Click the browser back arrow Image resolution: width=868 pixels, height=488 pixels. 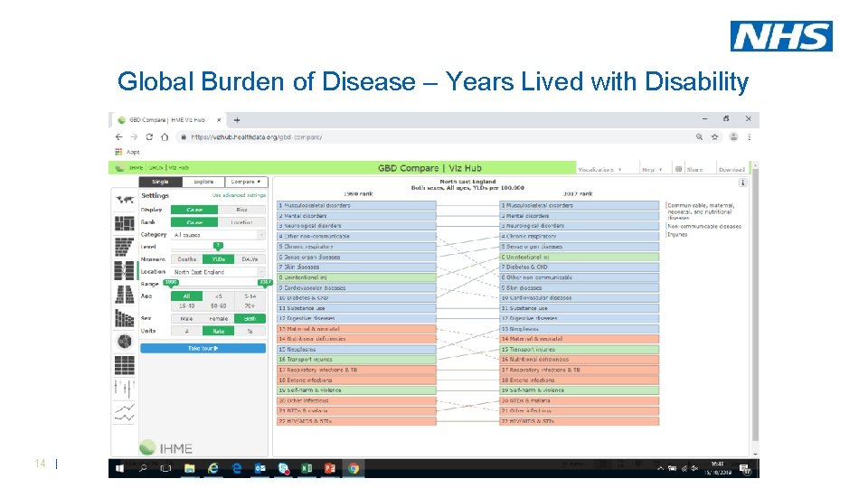click(x=119, y=136)
